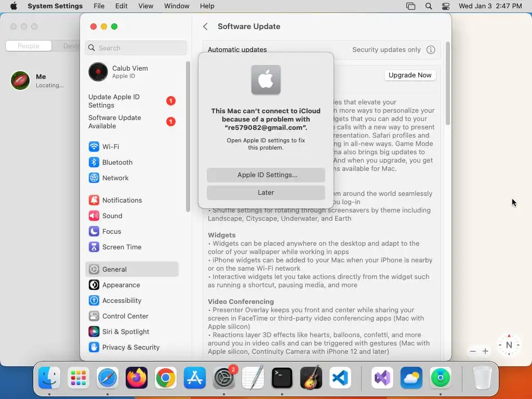Screen dimensions: 532x399
Task: Click the date and time clock
Action: coord(490,6)
